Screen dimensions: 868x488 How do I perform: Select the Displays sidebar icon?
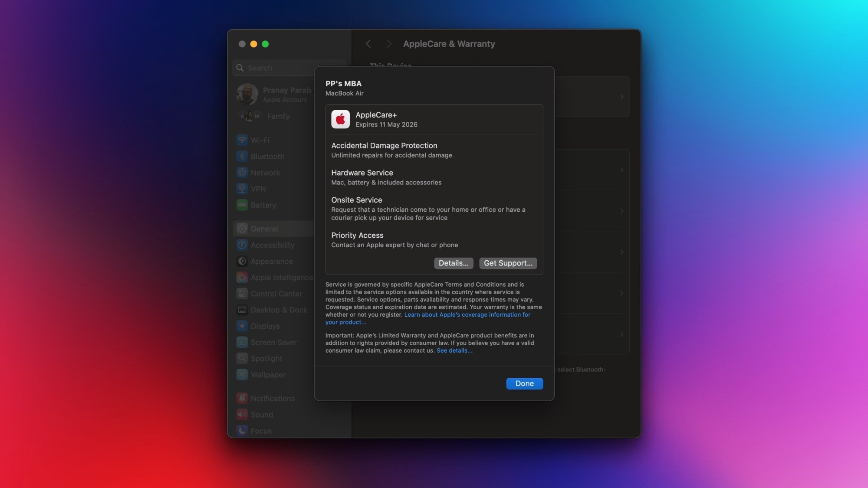tap(242, 326)
